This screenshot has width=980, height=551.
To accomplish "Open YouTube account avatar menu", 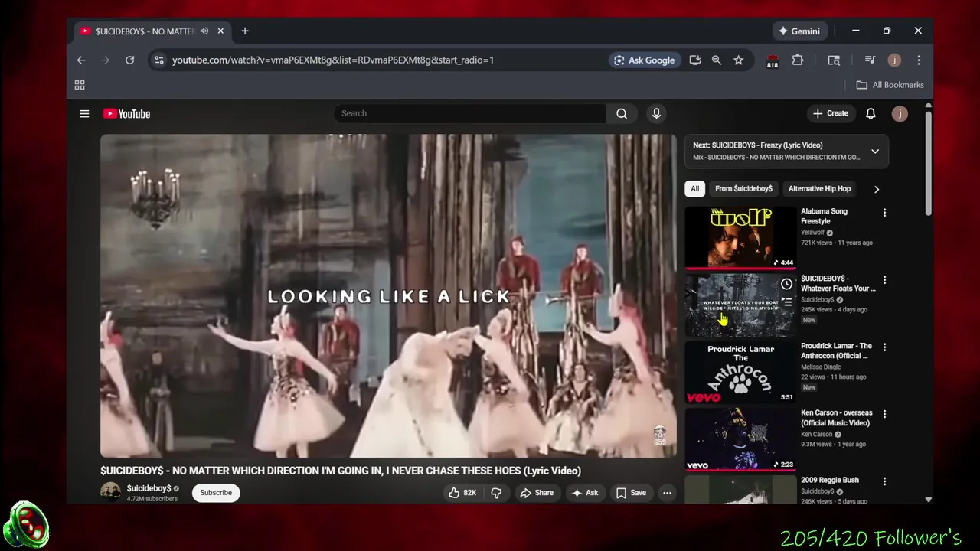I will (900, 113).
